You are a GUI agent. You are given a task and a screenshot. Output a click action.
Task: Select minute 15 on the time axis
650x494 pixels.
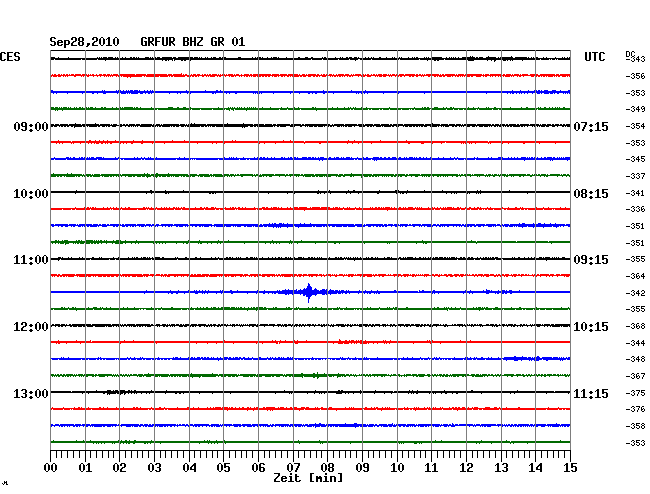570,468
